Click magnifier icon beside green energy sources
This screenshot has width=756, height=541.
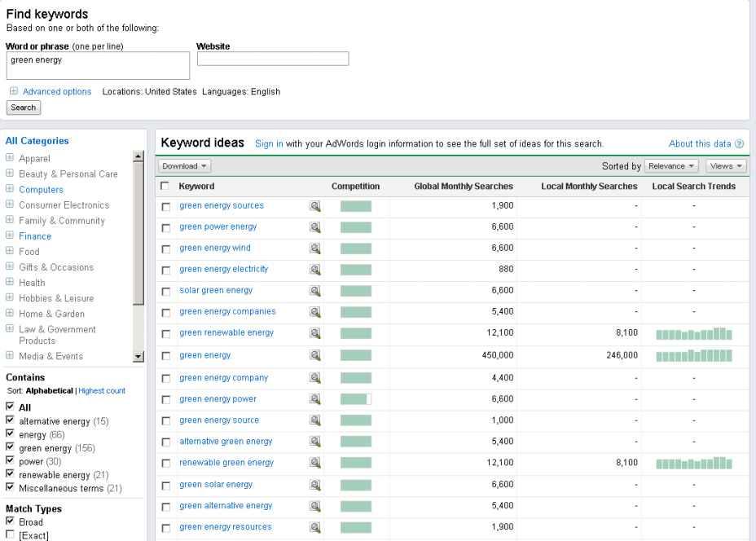click(x=315, y=206)
